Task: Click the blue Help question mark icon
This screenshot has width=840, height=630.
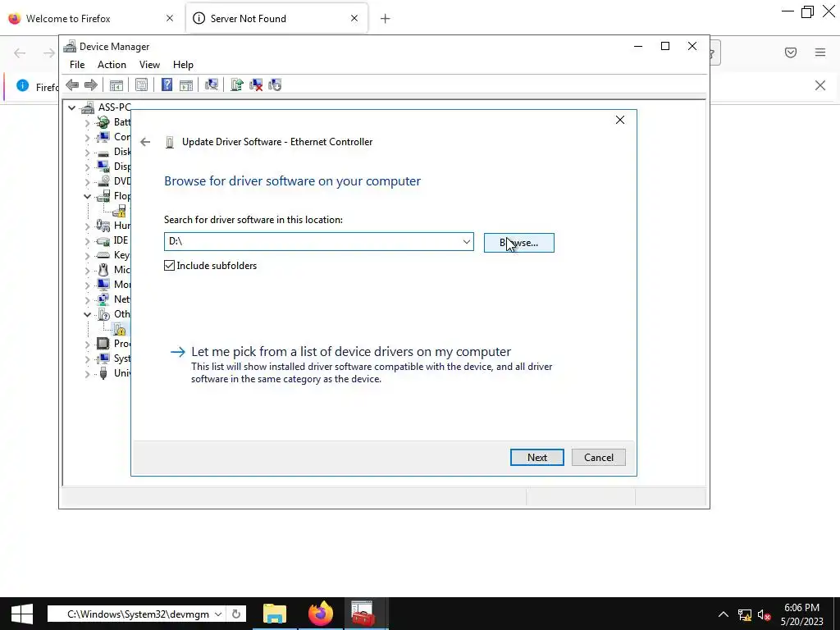Action: [x=167, y=84]
